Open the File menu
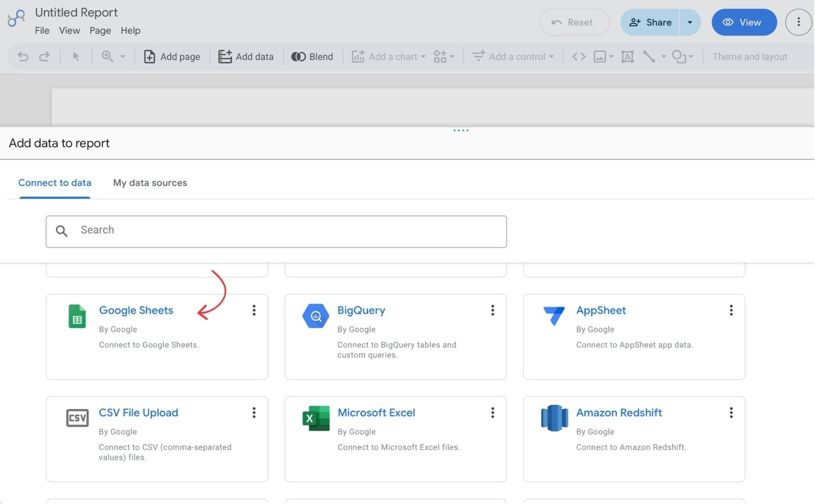 (42, 30)
